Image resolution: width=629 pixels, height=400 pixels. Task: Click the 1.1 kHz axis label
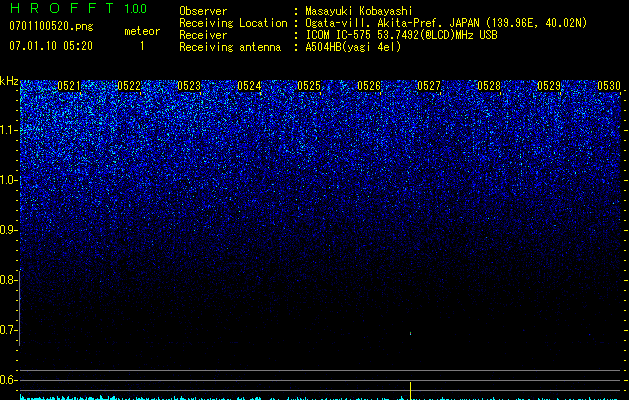(x=8, y=130)
